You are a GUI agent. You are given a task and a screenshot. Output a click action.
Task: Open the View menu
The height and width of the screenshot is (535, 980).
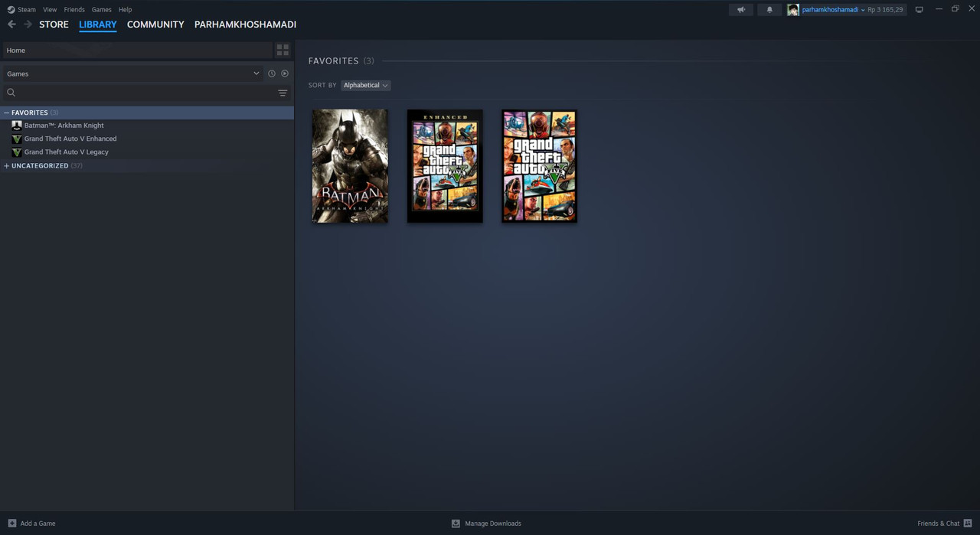coord(50,9)
